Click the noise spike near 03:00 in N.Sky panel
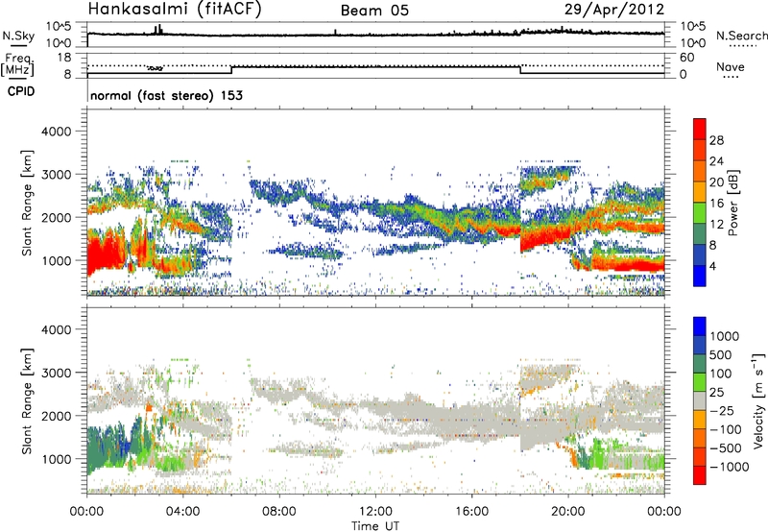The image size is (768, 532). pos(158,29)
